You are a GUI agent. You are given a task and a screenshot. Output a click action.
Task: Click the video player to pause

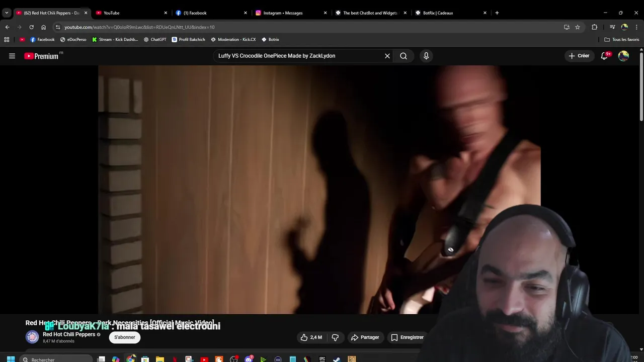click(319, 190)
